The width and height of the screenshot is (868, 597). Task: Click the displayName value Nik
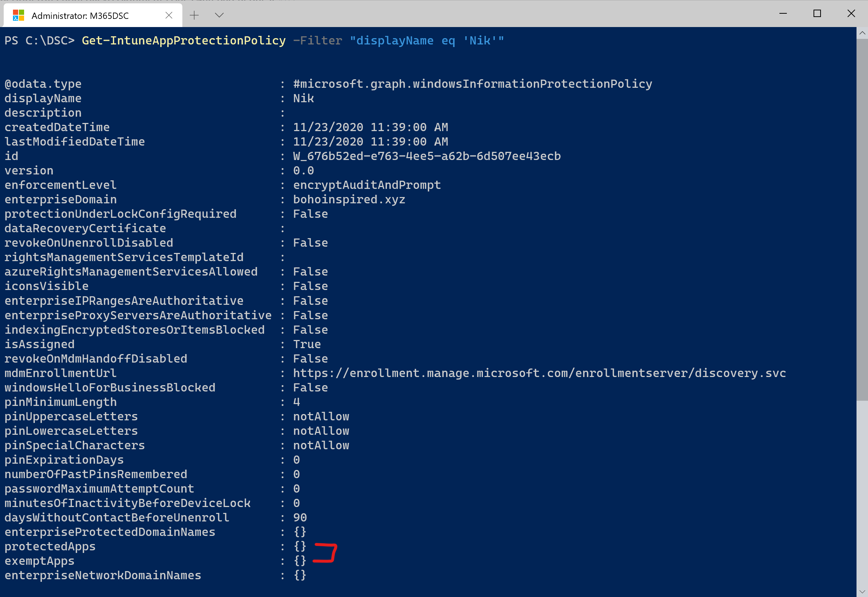click(x=303, y=98)
